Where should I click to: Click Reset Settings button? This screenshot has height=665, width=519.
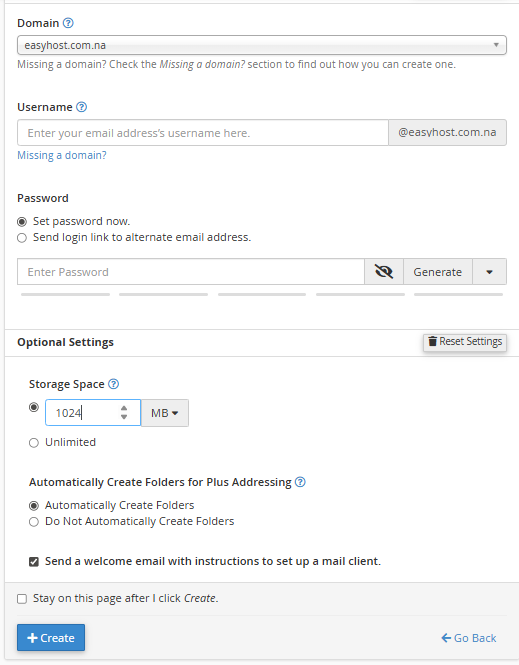[x=465, y=342]
